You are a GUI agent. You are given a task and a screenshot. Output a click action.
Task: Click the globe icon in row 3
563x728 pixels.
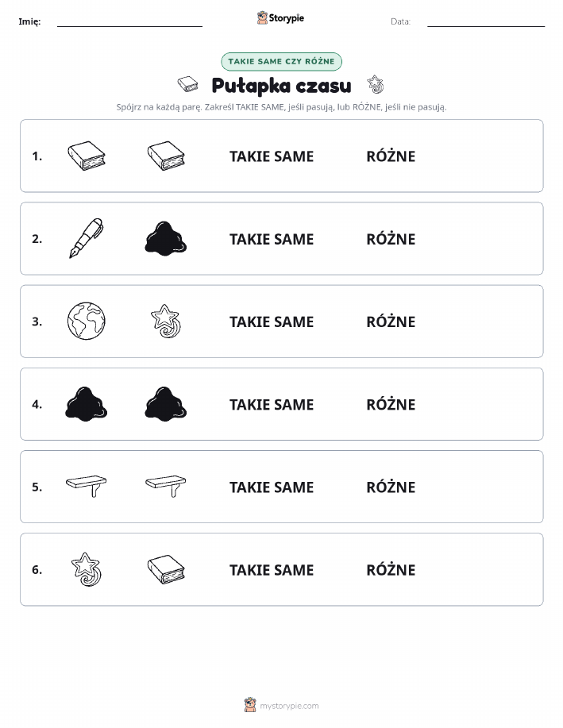point(87,321)
